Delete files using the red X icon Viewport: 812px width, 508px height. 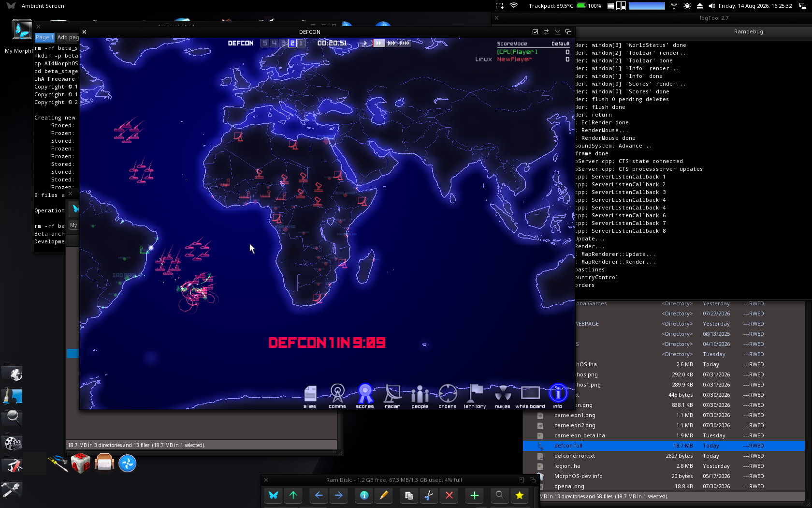(x=449, y=495)
